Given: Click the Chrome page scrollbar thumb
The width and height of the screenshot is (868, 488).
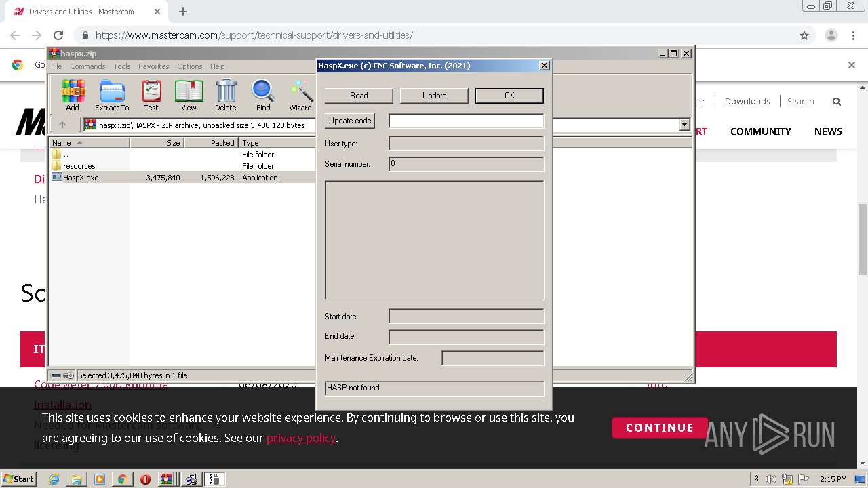Looking at the screenshot, I should 863,238.
